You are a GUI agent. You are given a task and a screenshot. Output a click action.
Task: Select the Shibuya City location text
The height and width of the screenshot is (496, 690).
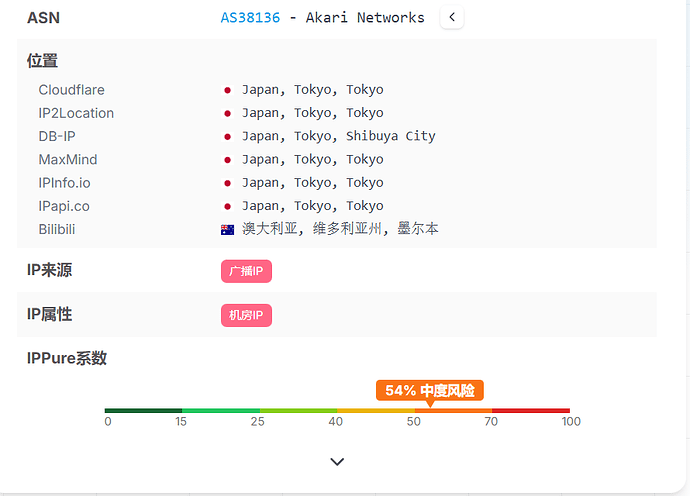click(x=391, y=136)
